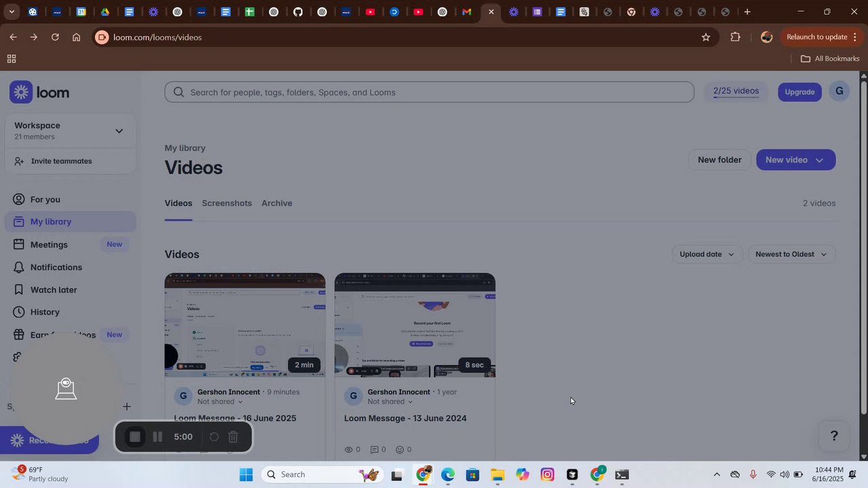Expand the Workspace switcher dropdown
The height and width of the screenshot is (488, 868).
coord(119,131)
